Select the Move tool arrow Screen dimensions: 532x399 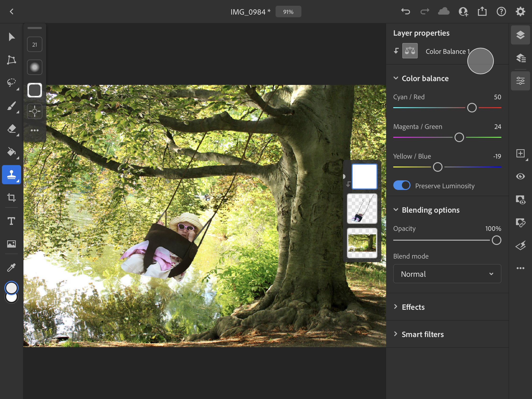click(11, 37)
